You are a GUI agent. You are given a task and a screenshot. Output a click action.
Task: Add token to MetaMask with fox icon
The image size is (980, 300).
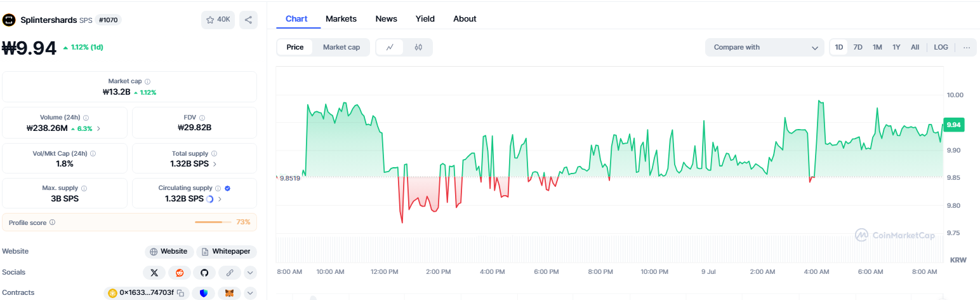tap(230, 293)
